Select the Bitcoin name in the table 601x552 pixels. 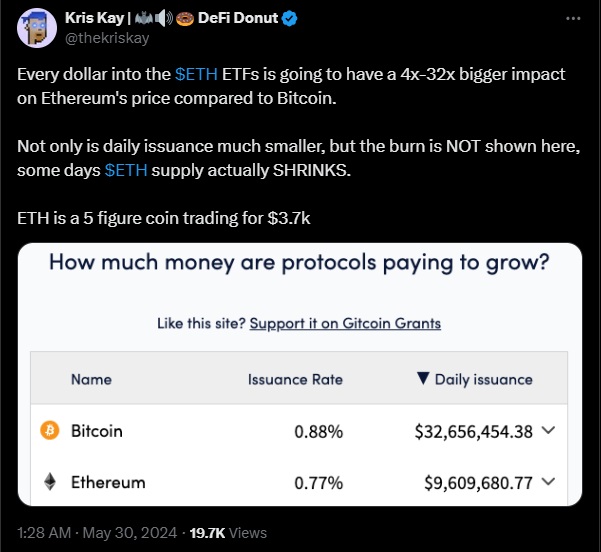click(x=97, y=431)
